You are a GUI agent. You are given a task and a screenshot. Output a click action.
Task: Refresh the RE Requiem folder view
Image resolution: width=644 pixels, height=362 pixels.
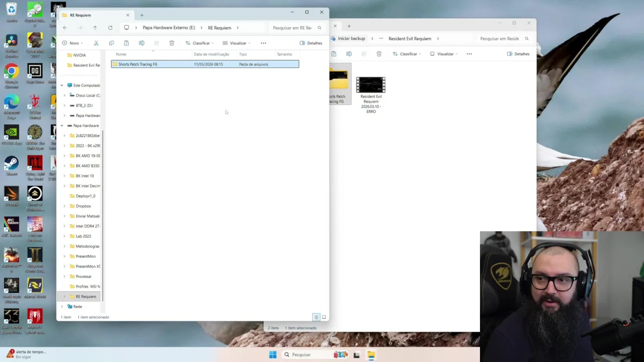[110, 28]
